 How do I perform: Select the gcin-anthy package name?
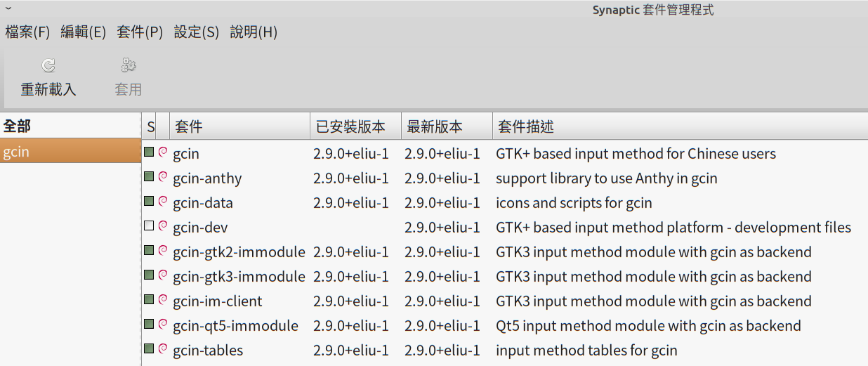pyautogui.click(x=207, y=178)
